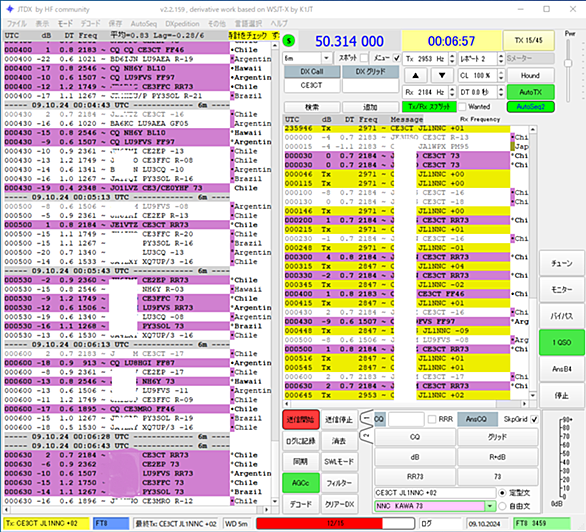Image resolution: width=586 pixels, height=532 pixels.
Task: Click the 消去 button
Action: click(x=339, y=441)
